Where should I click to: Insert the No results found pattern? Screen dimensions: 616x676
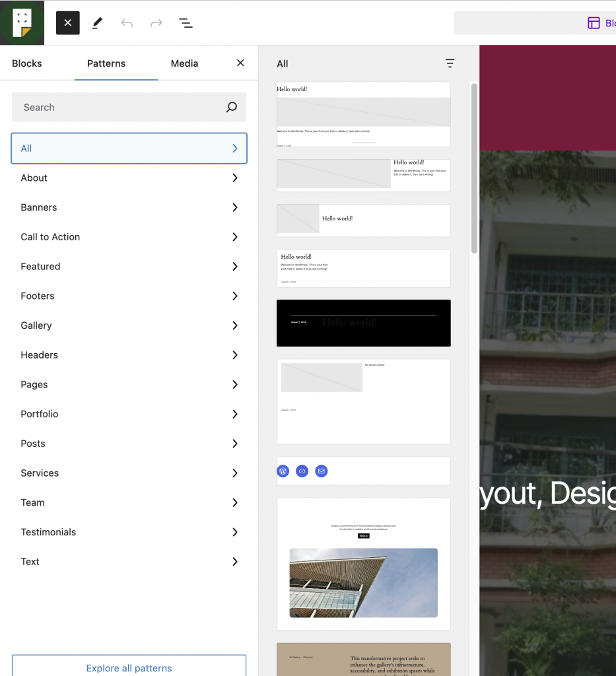tap(363, 402)
